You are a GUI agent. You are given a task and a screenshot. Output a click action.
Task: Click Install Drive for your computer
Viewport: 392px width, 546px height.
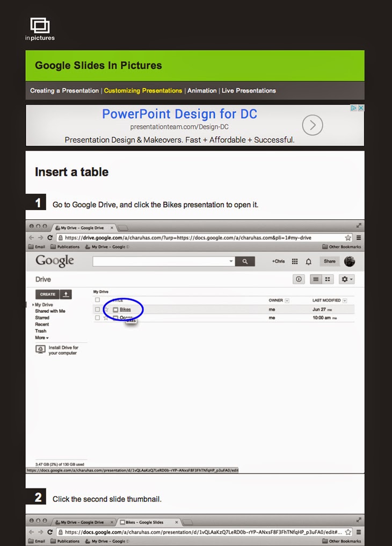[x=57, y=350]
